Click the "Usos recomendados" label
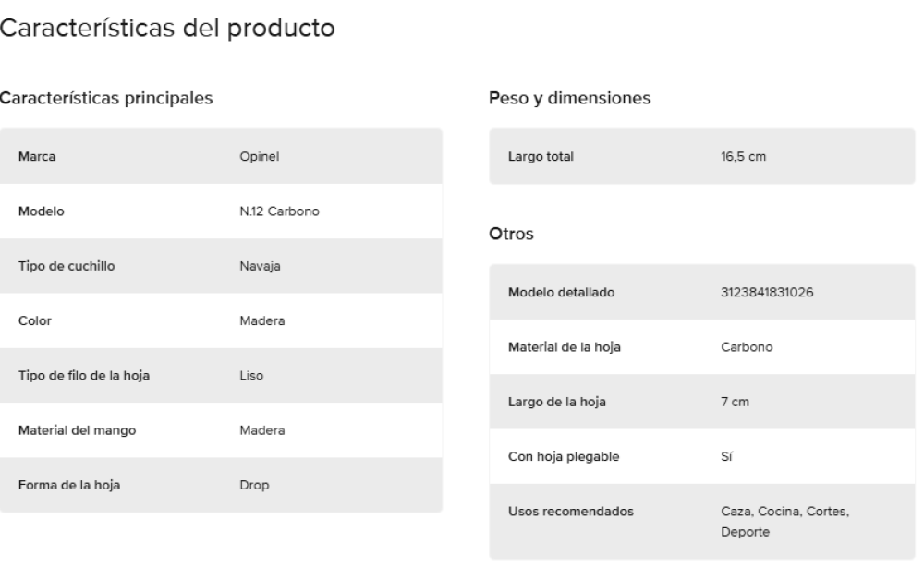Image resolution: width=924 pixels, height=567 pixels. pos(570,512)
